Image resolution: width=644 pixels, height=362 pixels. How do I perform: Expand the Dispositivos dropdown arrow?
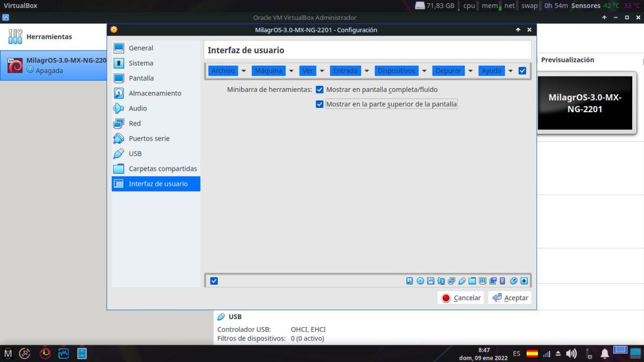(x=424, y=71)
